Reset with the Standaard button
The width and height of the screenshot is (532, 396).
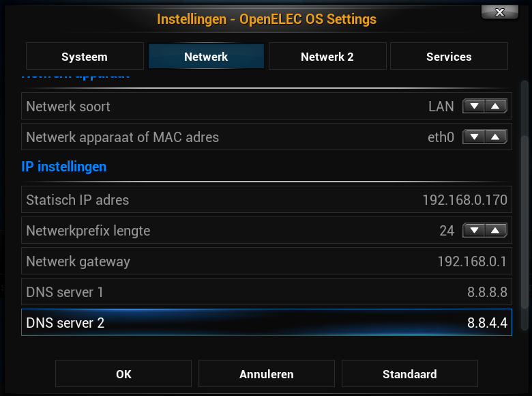click(410, 374)
